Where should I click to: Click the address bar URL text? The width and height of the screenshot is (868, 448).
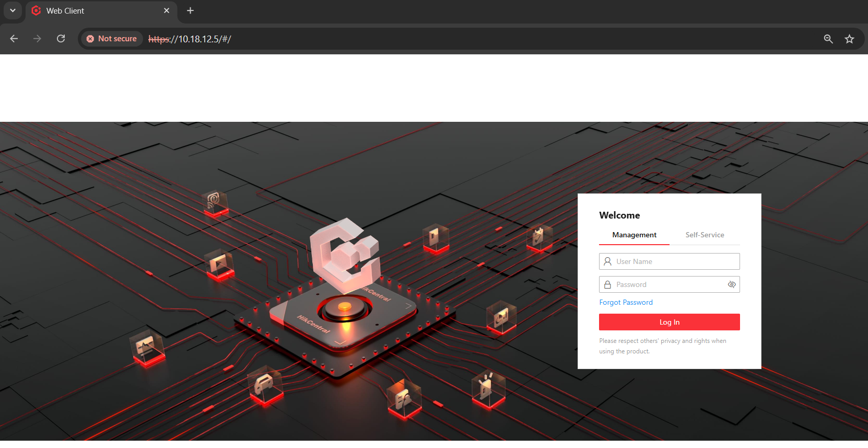(x=190, y=39)
